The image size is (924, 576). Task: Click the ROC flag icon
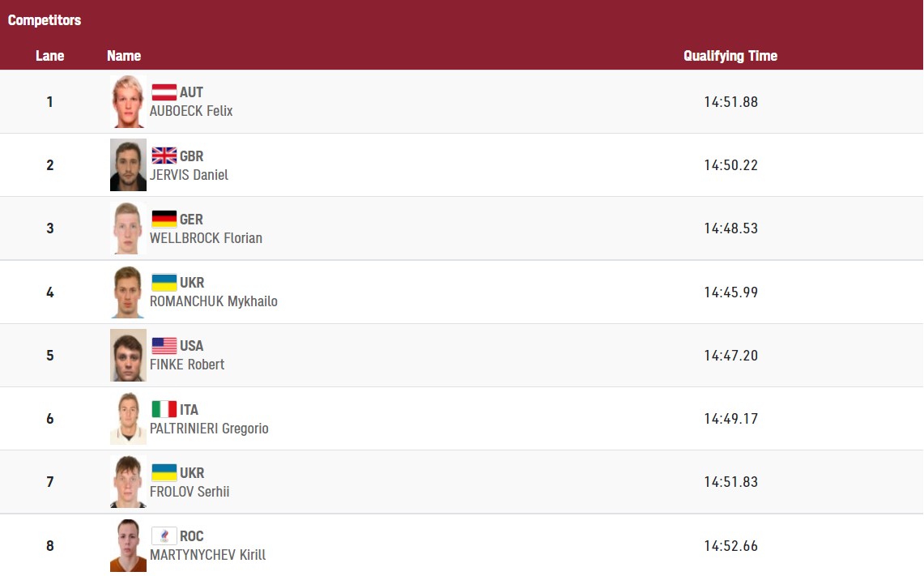click(164, 535)
